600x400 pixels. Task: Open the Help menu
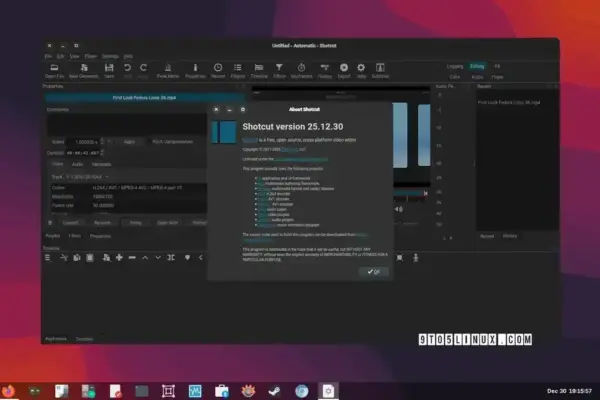(x=128, y=56)
